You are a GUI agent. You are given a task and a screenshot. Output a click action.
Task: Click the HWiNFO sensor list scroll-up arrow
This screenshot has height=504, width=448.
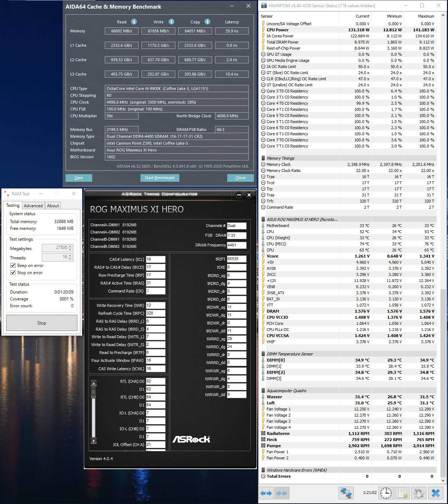tap(443, 15)
